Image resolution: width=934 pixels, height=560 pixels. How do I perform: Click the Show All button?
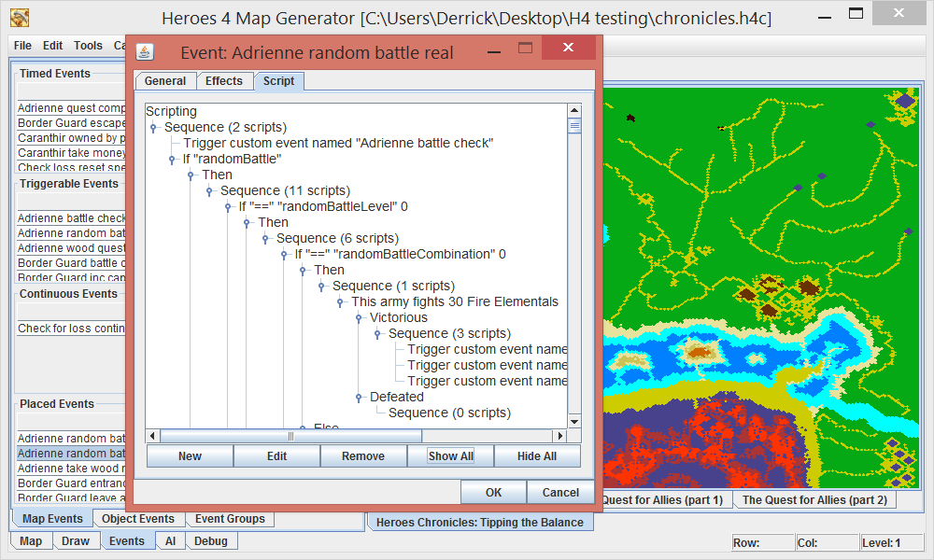451,456
